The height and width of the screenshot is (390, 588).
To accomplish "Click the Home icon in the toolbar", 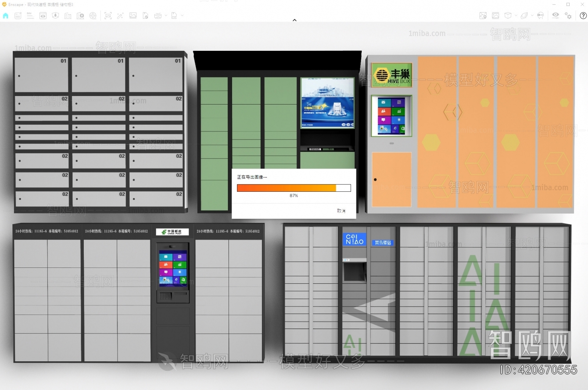I will tap(6, 15).
